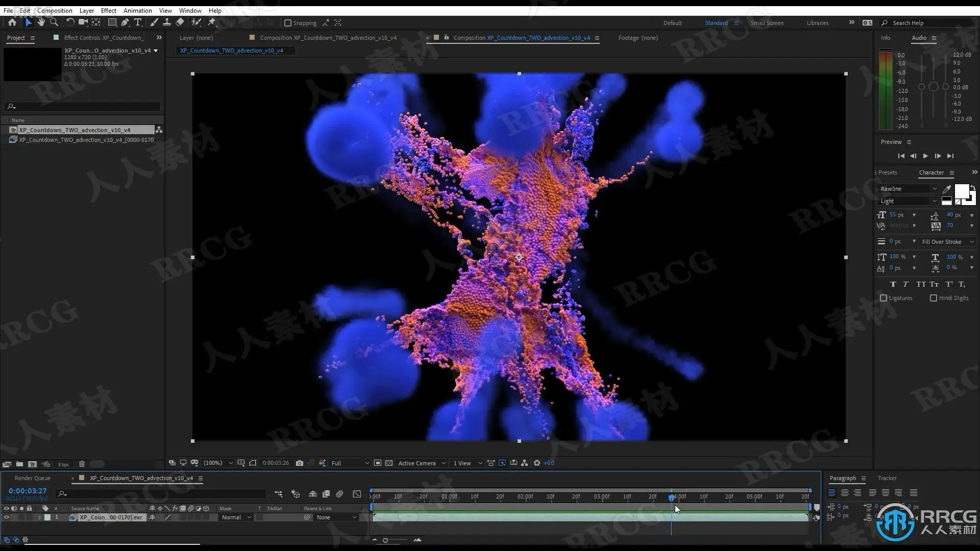This screenshot has width=980, height=551.
Task: Open the Active Camera dropdown
Action: pyautogui.click(x=422, y=463)
